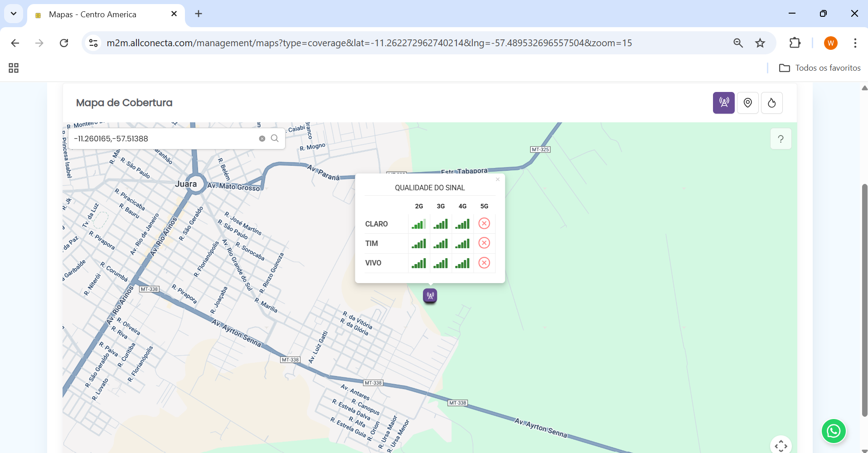This screenshot has width=868, height=453.
Task: Close the Qualidade do Sinal popup
Action: tap(498, 179)
